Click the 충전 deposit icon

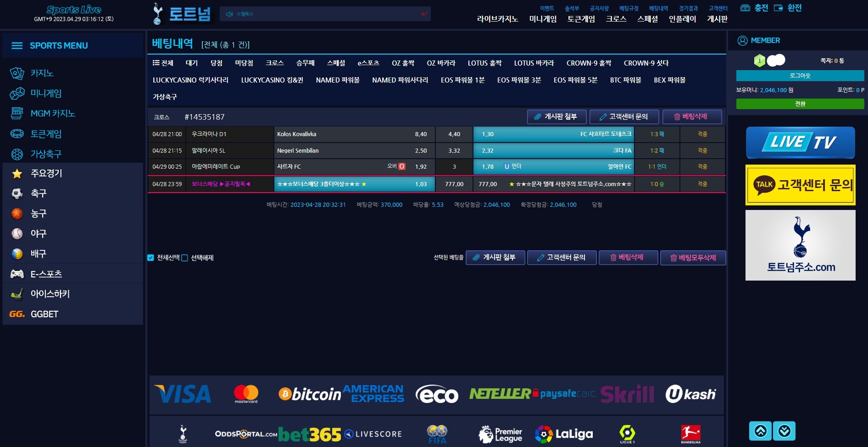pyautogui.click(x=745, y=8)
